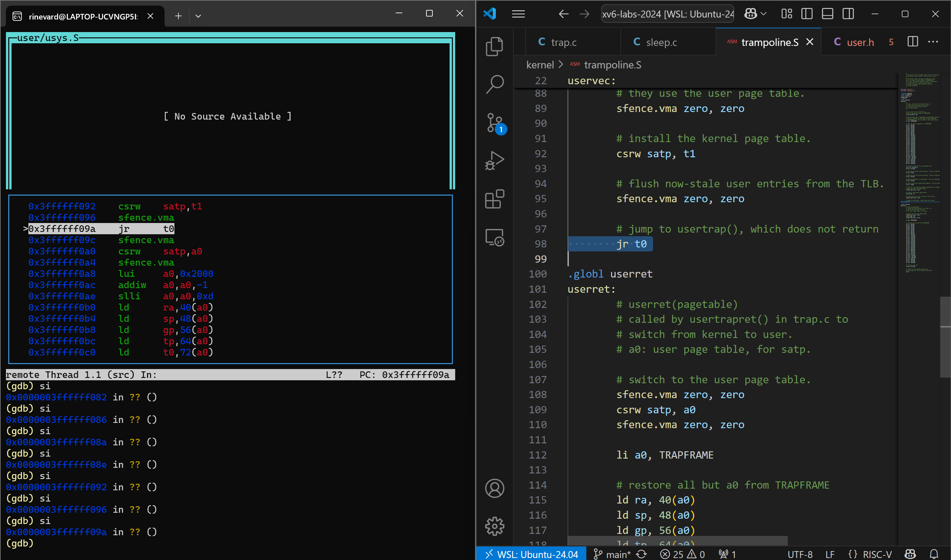The width and height of the screenshot is (951, 560).
Task: Expand the Copilot dropdown in title bar
Action: coord(763,14)
